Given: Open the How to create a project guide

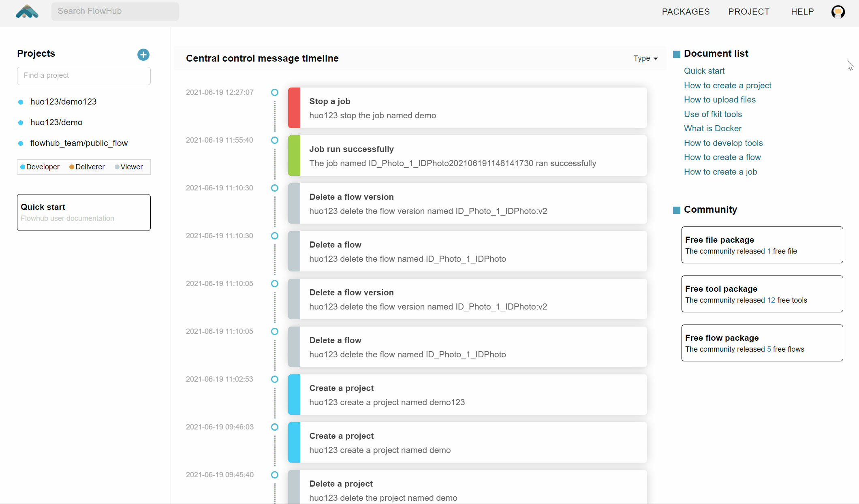Looking at the screenshot, I should pyautogui.click(x=727, y=85).
